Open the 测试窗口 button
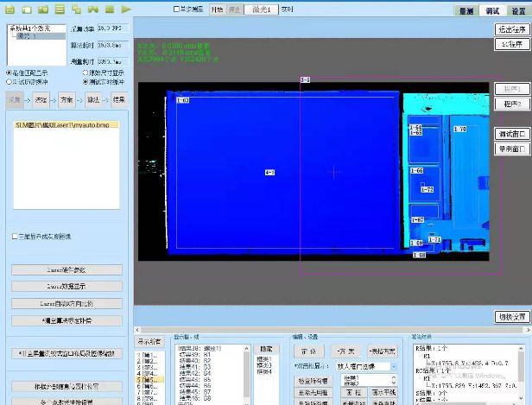Viewport: 532px width, 405px height. pyautogui.click(x=512, y=134)
